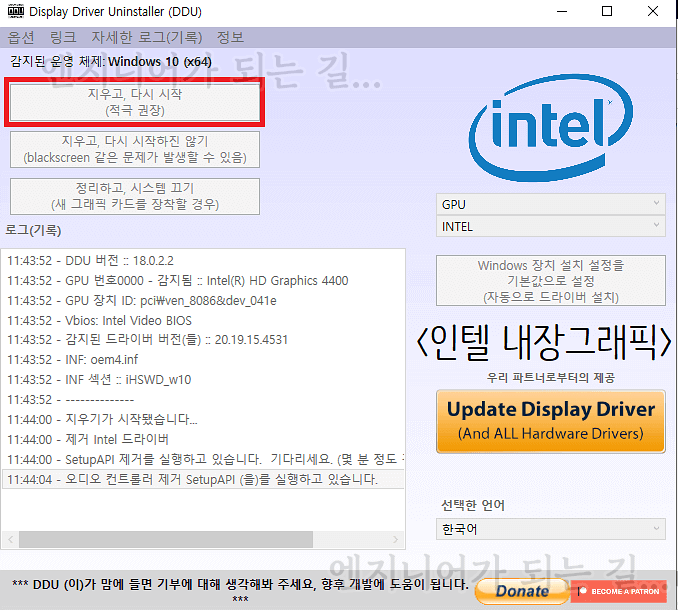Click the DDU app icon in title bar

pyautogui.click(x=16, y=11)
